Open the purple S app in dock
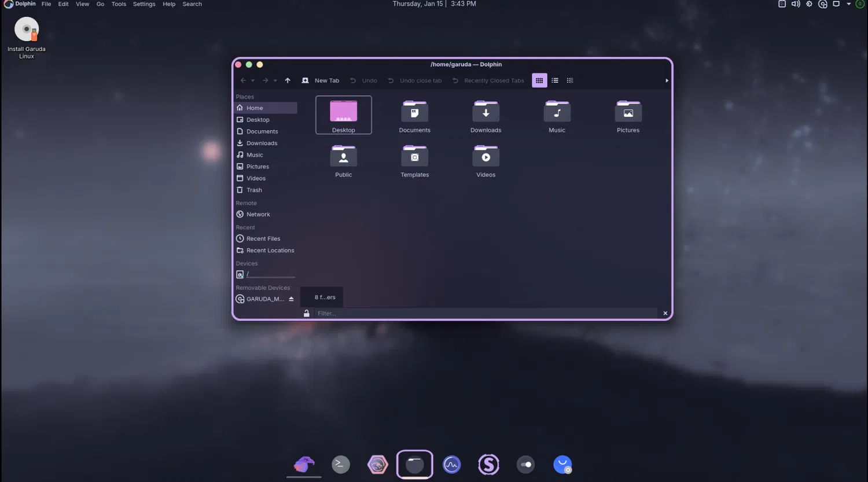The width and height of the screenshot is (868, 482). [489, 464]
